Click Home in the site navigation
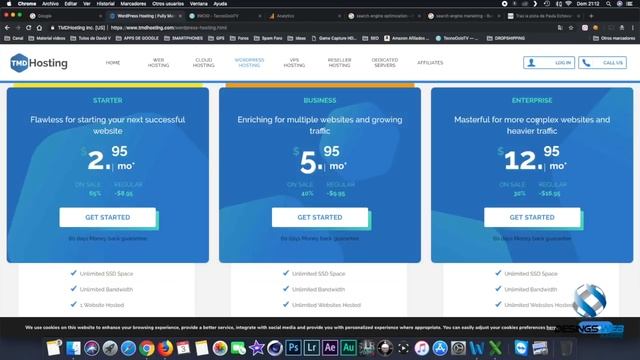Screen dimensions: 640x360 click(113, 62)
